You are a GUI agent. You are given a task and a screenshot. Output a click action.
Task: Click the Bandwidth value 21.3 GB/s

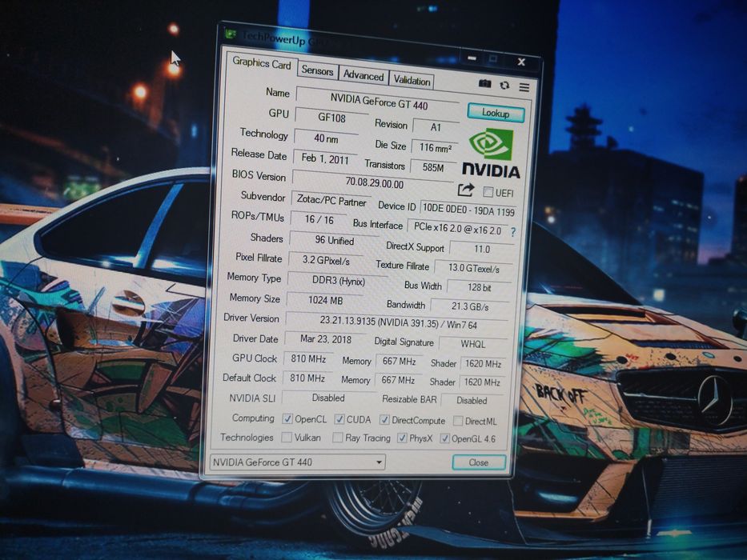point(470,306)
